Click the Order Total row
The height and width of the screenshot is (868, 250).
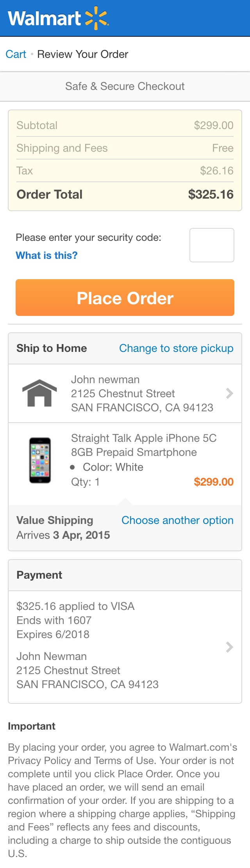[125, 194]
